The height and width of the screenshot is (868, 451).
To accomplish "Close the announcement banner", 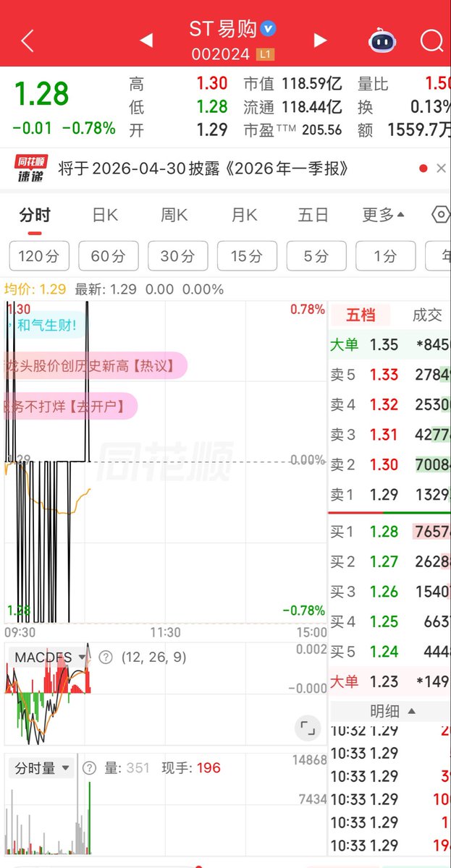I will pyautogui.click(x=441, y=169).
